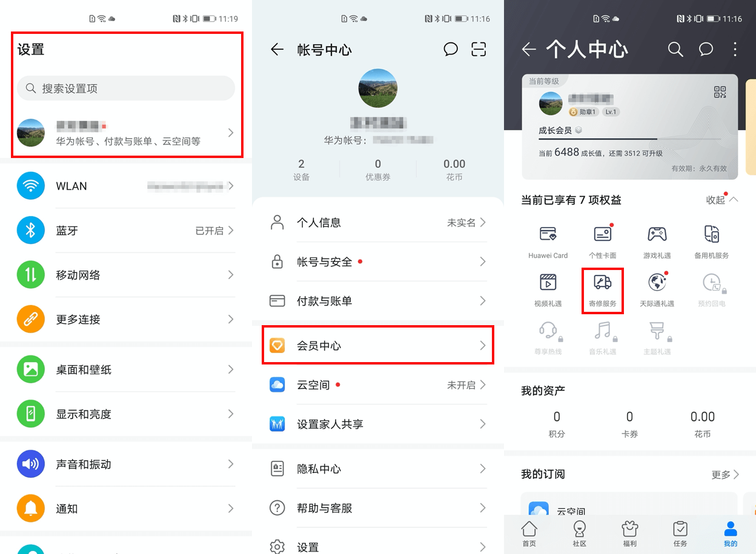756x554 pixels.
Task: Open 个人信息 未实名 row
Action: [x=378, y=223]
